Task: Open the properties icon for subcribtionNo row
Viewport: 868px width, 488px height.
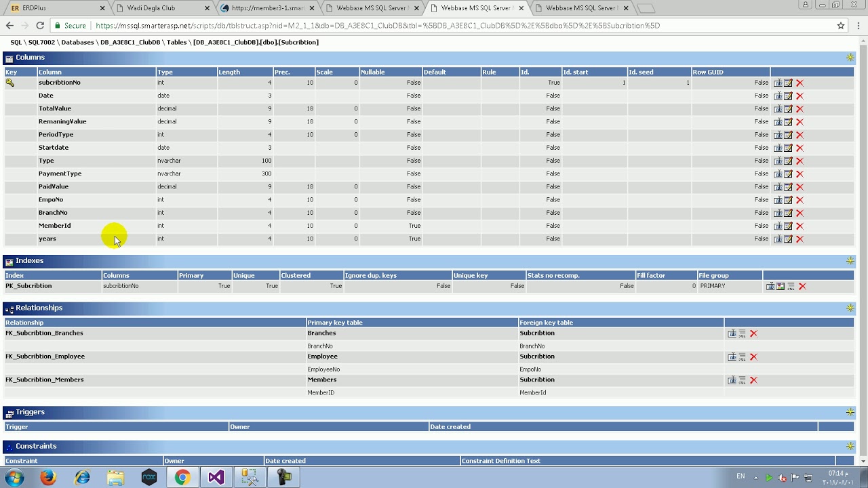Action: (x=778, y=83)
